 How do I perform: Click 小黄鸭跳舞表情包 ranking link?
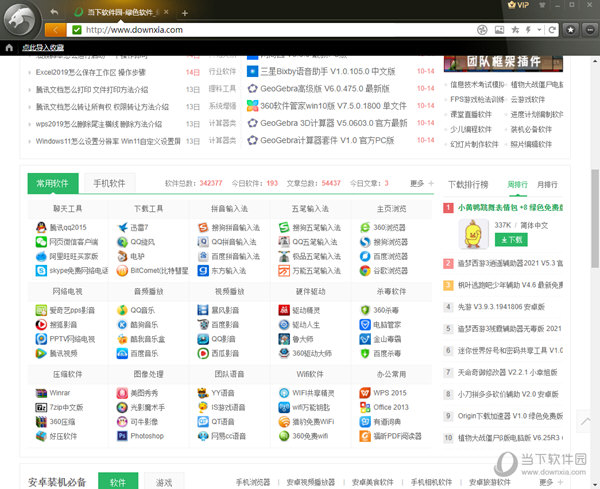510,208
